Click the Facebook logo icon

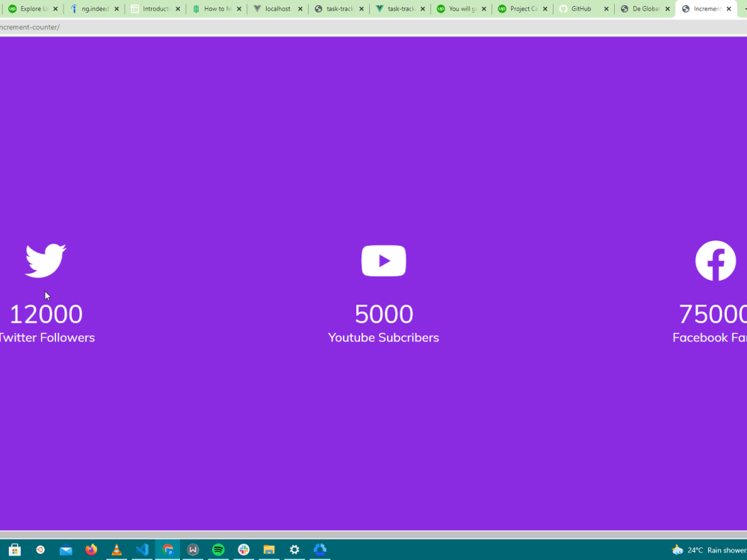click(x=716, y=261)
